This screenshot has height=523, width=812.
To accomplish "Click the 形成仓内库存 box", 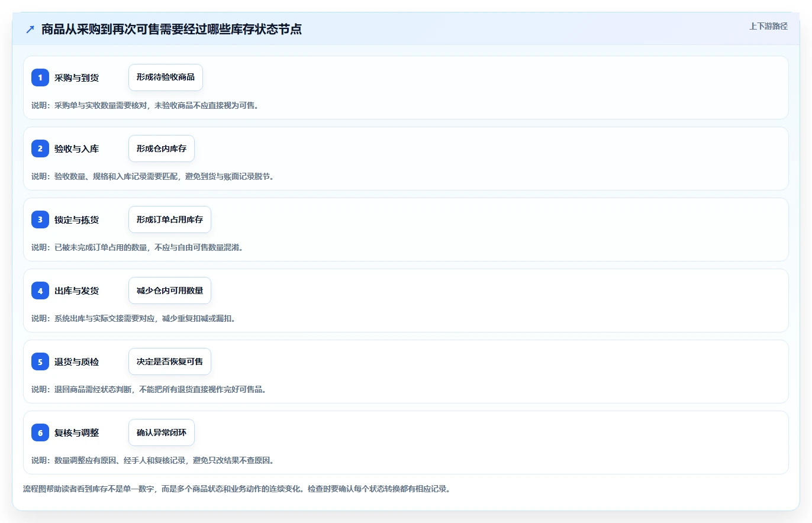I will pyautogui.click(x=162, y=148).
